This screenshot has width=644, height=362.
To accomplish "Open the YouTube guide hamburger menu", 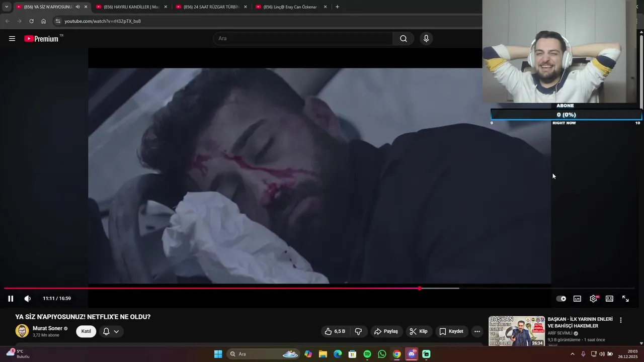I will [12, 39].
